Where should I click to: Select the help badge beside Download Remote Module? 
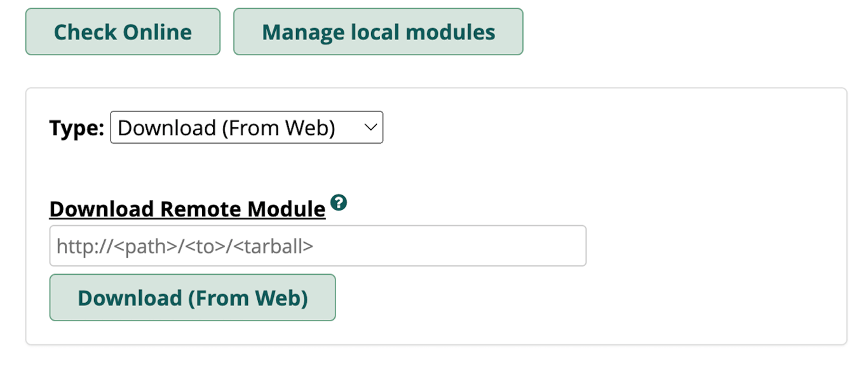(x=339, y=203)
